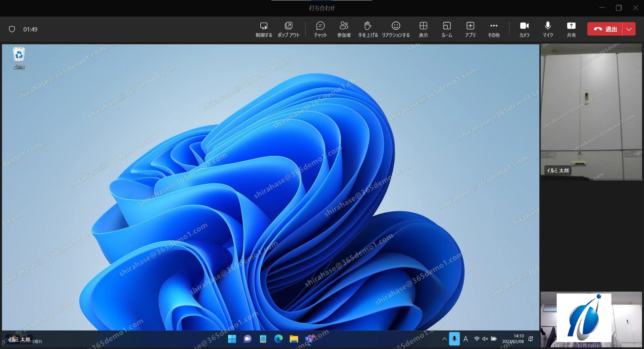Image resolution: width=644 pixels, height=349 pixels.
Task: Click the shield security icon beside timer
Action: pos(12,29)
